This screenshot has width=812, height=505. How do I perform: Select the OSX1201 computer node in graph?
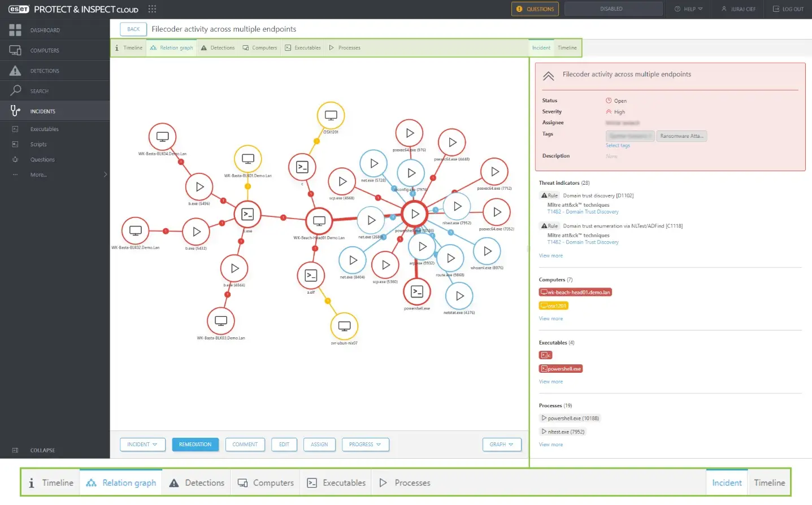point(331,116)
